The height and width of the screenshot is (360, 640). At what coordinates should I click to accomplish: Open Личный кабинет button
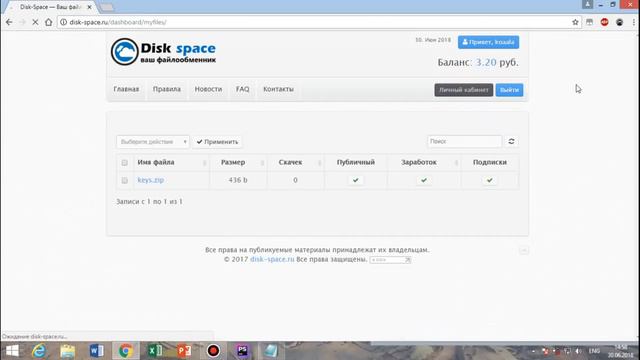click(464, 90)
